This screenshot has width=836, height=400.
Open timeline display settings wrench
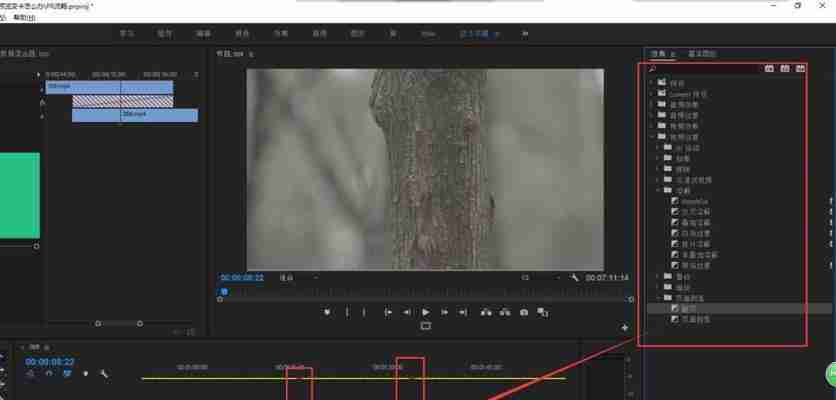104,374
